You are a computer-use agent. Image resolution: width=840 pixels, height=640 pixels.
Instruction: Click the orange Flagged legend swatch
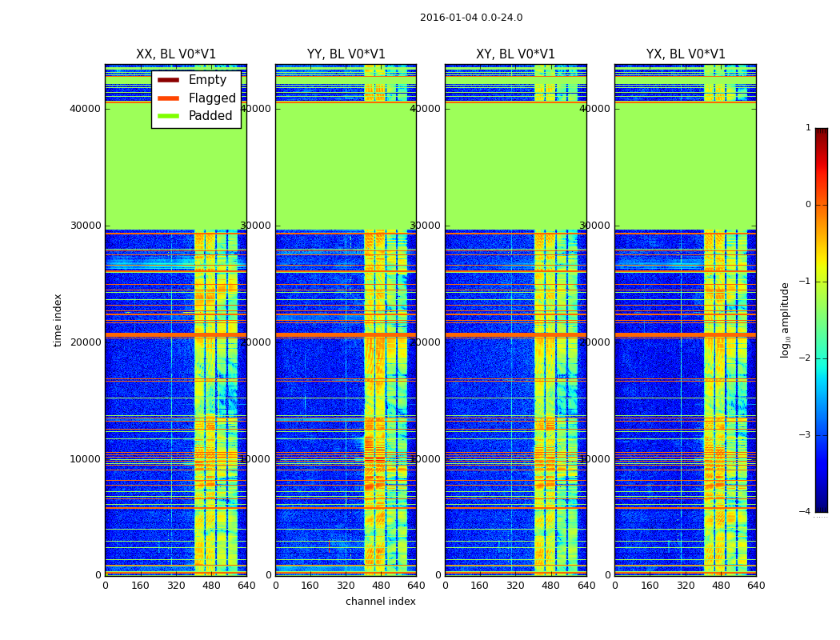click(168, 98)
